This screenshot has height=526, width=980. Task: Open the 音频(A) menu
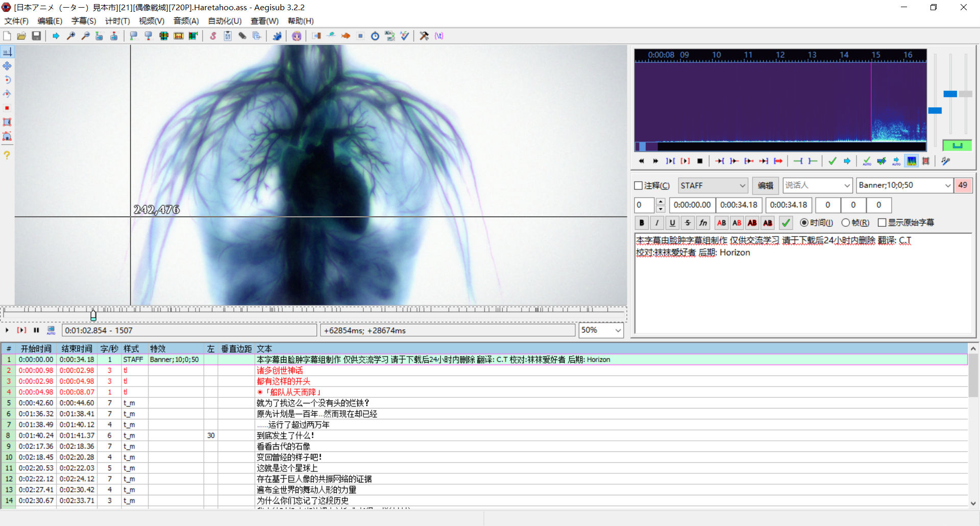186,21
